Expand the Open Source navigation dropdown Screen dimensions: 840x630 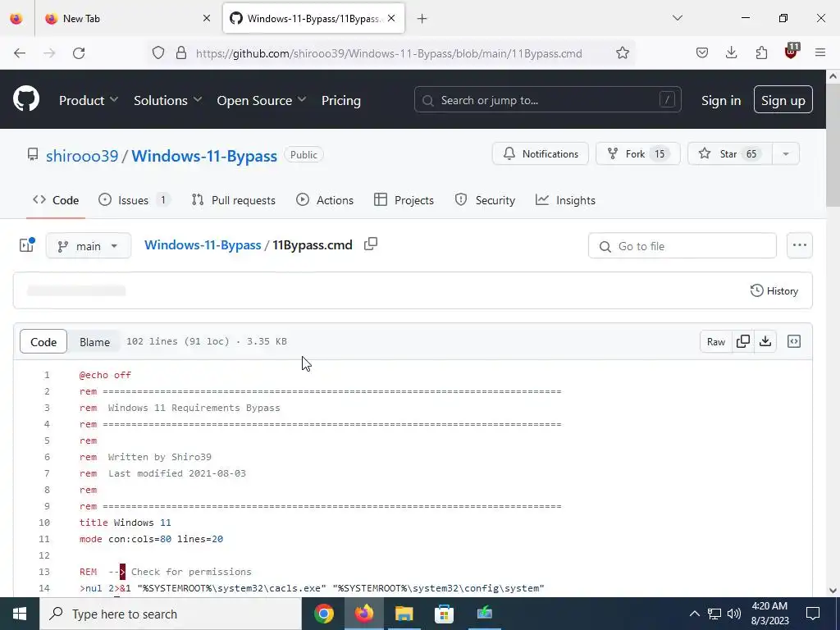(x=262, y=100)
